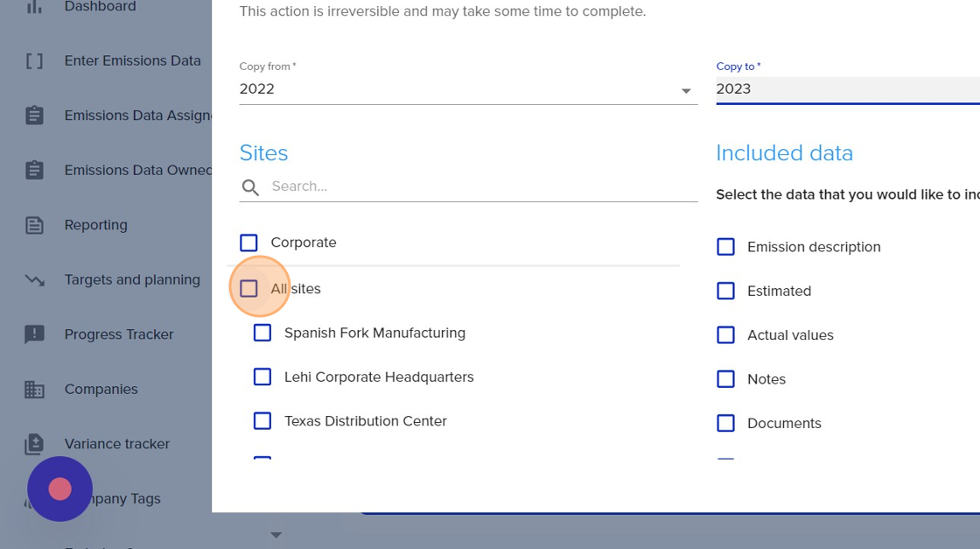
Task: Click the Included data heading
Action: click(784, 153)
